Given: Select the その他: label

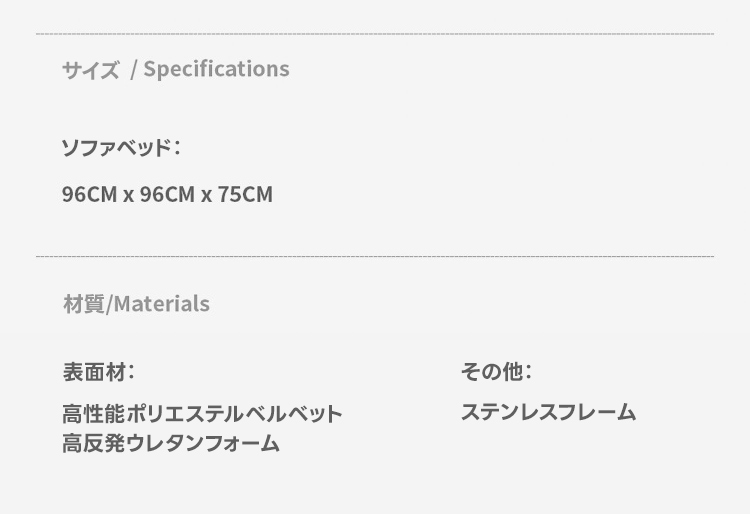Looking at the screenshot, I should pos(495,372).
